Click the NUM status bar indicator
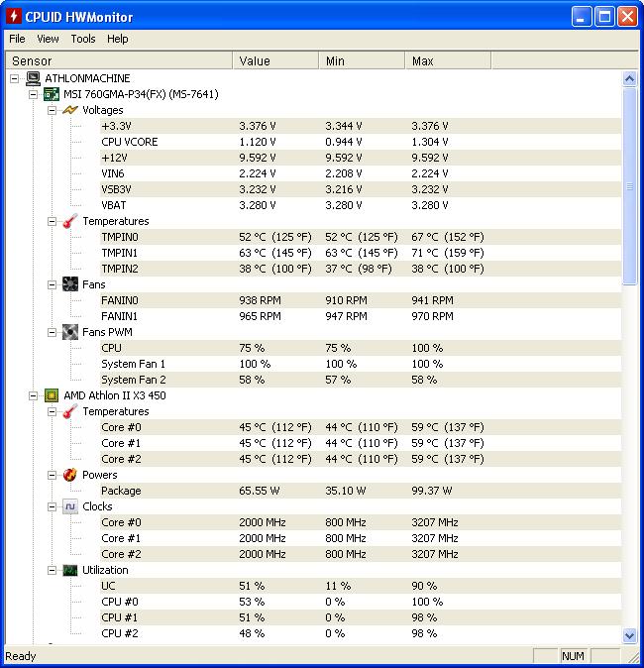This screenshot has height=668, width=644. [x=573, y=656]
